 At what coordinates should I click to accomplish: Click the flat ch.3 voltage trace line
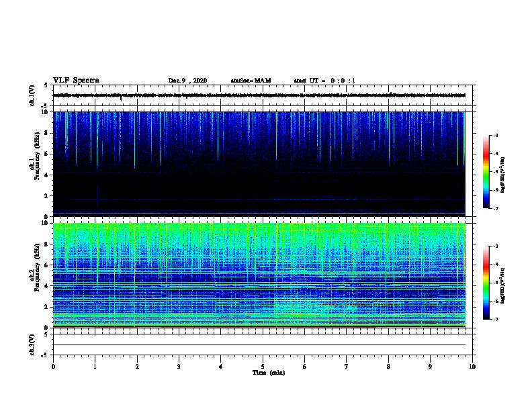click(x=259, y=345)
